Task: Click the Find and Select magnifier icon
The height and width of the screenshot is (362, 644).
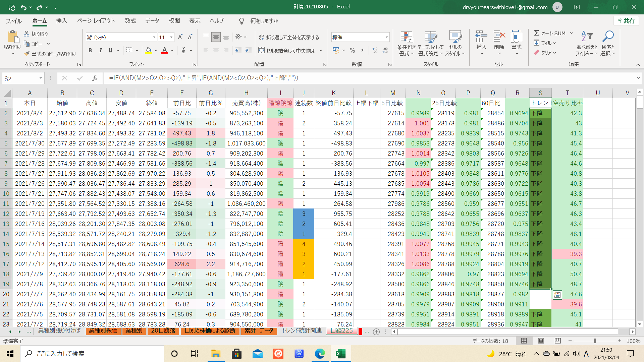Action: coord(608,36)
